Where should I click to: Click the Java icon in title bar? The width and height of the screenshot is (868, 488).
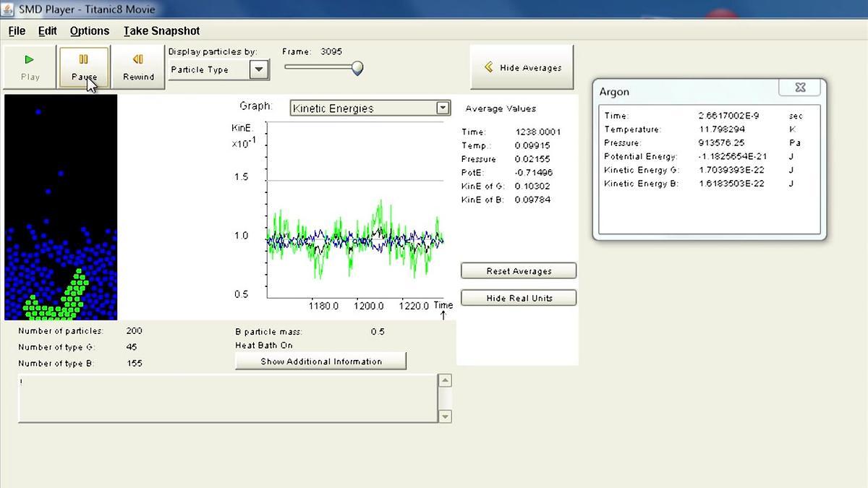tap(8, 9)
